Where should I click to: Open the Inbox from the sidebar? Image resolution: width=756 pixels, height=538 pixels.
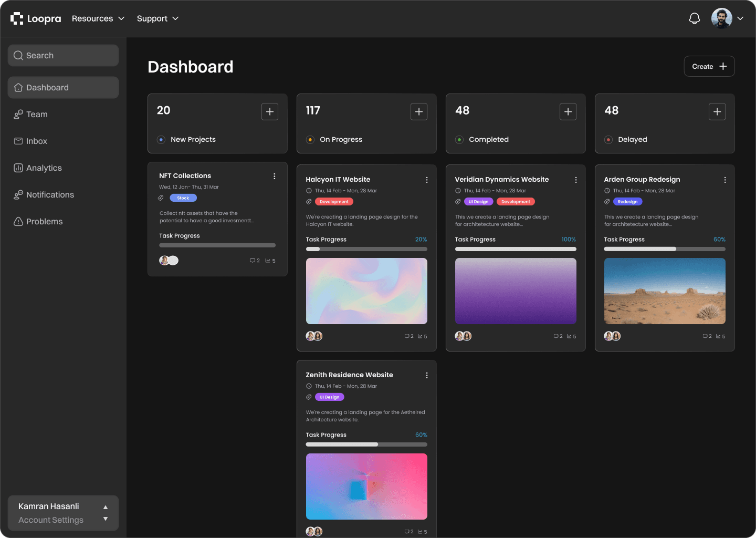[37, 141]
